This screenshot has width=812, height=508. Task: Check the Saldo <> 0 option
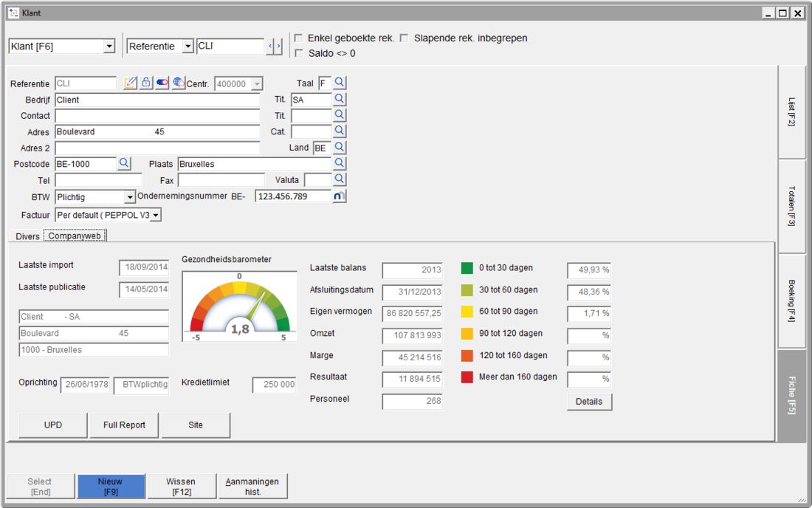point(298,53)
